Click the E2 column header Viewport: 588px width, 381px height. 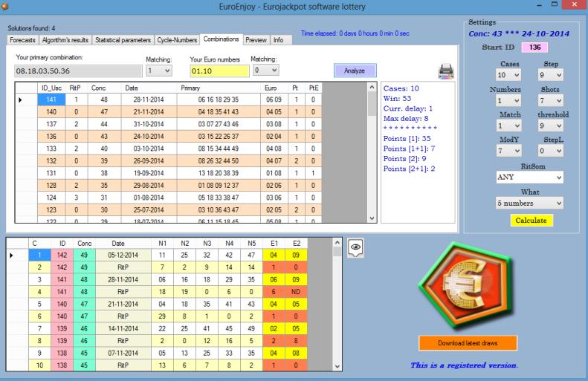pyautogui.click(x=297, y=244)
